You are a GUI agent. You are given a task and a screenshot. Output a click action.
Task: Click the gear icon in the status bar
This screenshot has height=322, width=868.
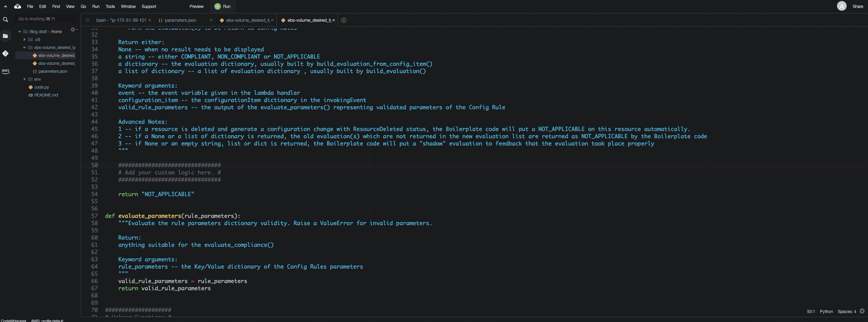click(x=862, y=311)
